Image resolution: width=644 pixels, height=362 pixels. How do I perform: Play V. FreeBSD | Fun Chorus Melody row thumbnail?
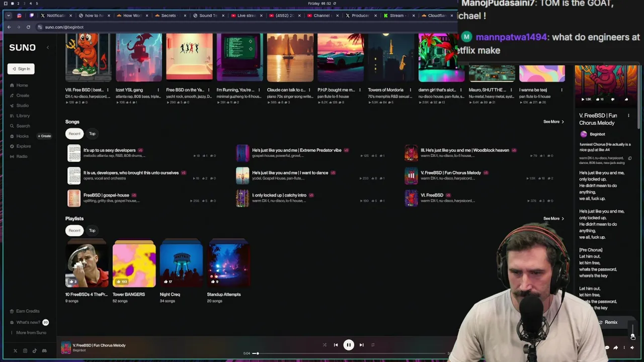tap(411, 175)
